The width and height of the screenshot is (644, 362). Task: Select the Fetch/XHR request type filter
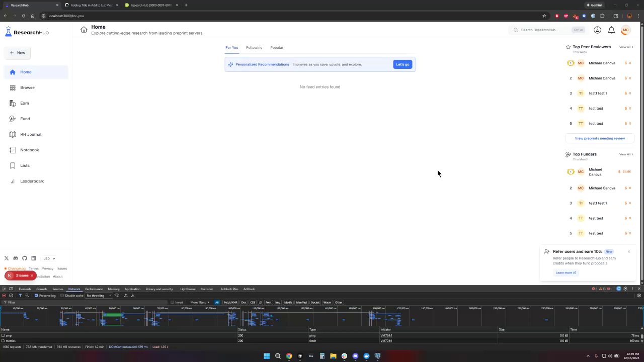click(x=230, y=303)
